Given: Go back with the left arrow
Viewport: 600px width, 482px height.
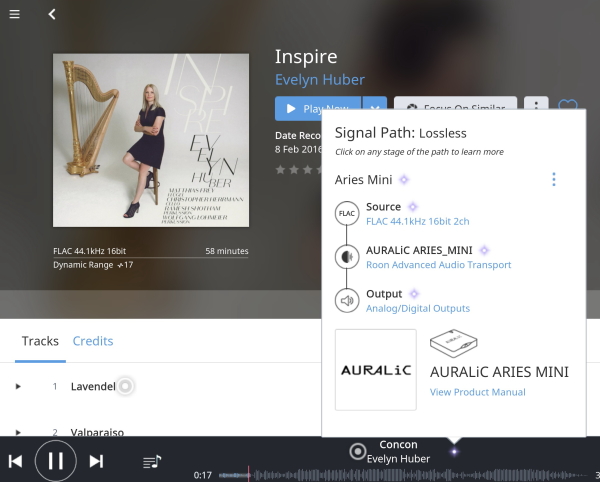Looking at the screenshot, I should point(52,14).
